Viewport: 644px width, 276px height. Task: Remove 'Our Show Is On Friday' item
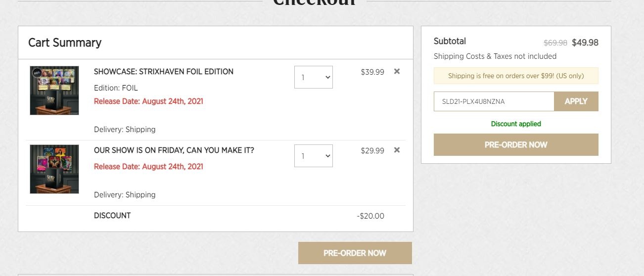tap(397, 150)
